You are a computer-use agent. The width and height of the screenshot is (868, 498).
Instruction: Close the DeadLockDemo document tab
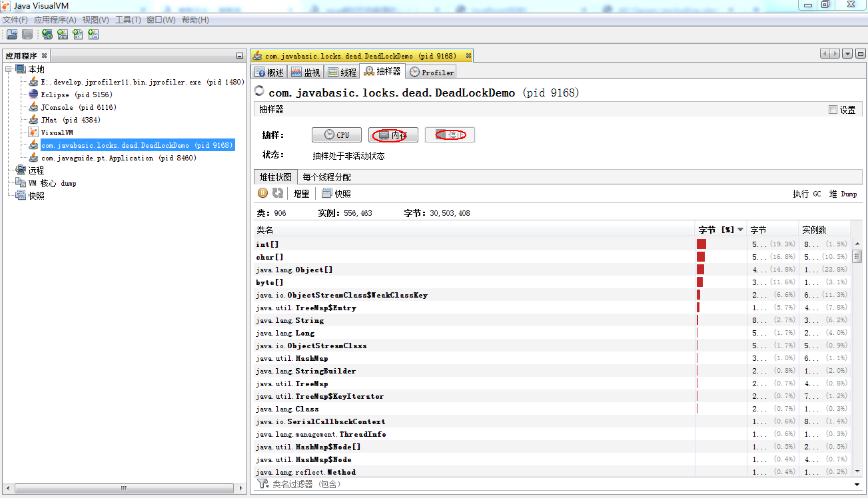coord(468,56)
